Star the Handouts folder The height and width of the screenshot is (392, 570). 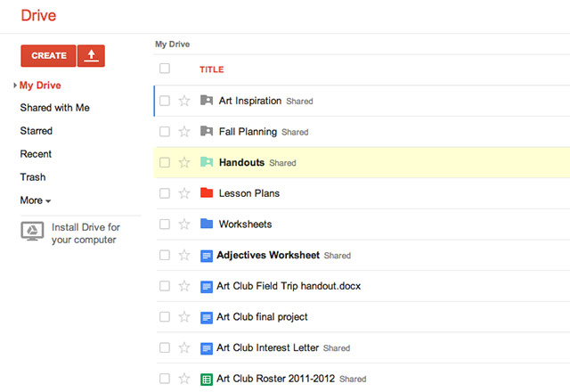(184, 162)
